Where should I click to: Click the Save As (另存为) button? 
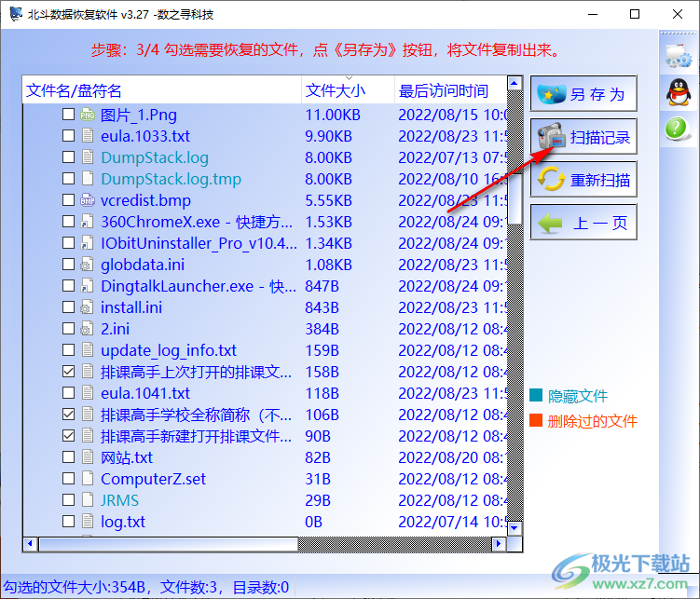pyautogui.click(x=583, y=93)
